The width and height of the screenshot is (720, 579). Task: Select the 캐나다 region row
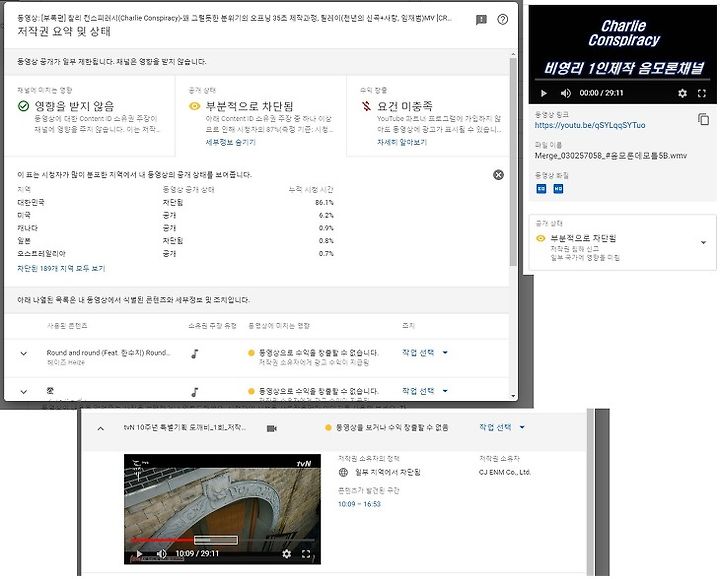click(x=175, y=228)
